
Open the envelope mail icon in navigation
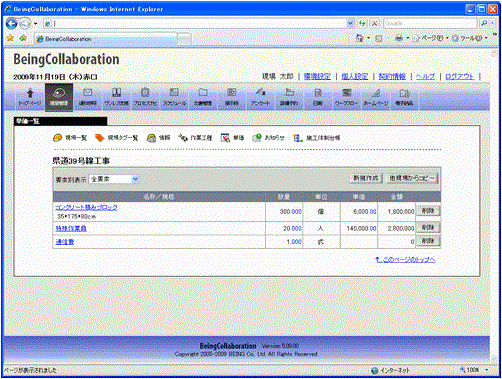pos(87,97)
